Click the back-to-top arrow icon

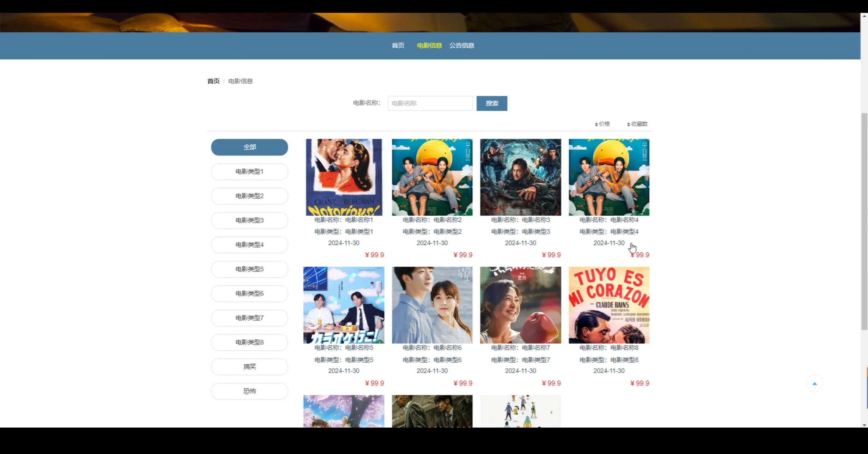point(814,384)
